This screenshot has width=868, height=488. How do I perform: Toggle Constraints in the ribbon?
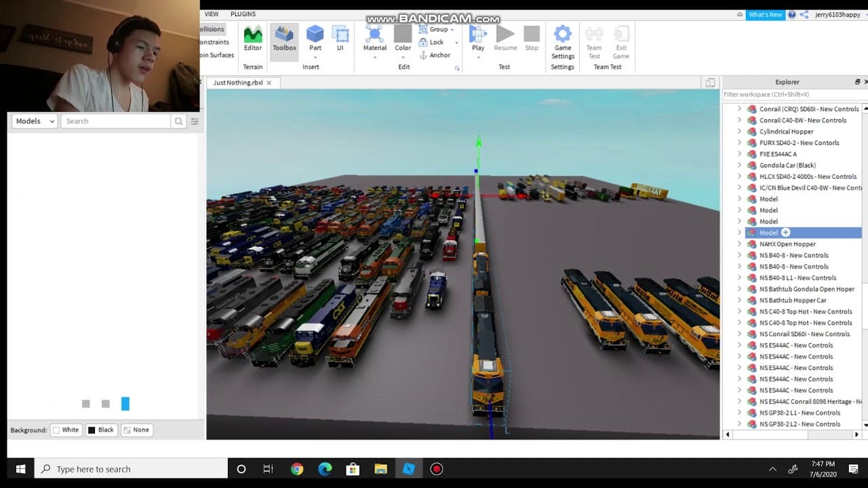(x=214, y=42)
